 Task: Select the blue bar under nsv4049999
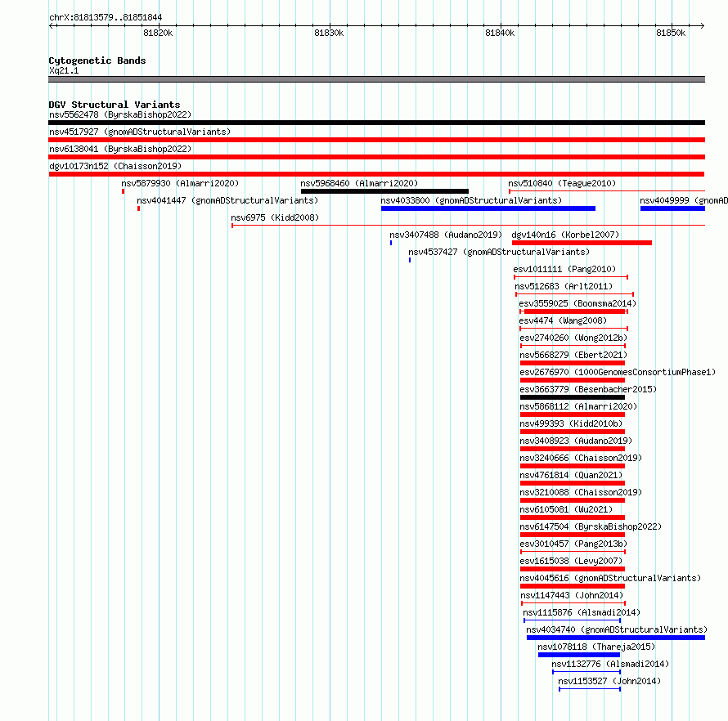tap(672, 208)
